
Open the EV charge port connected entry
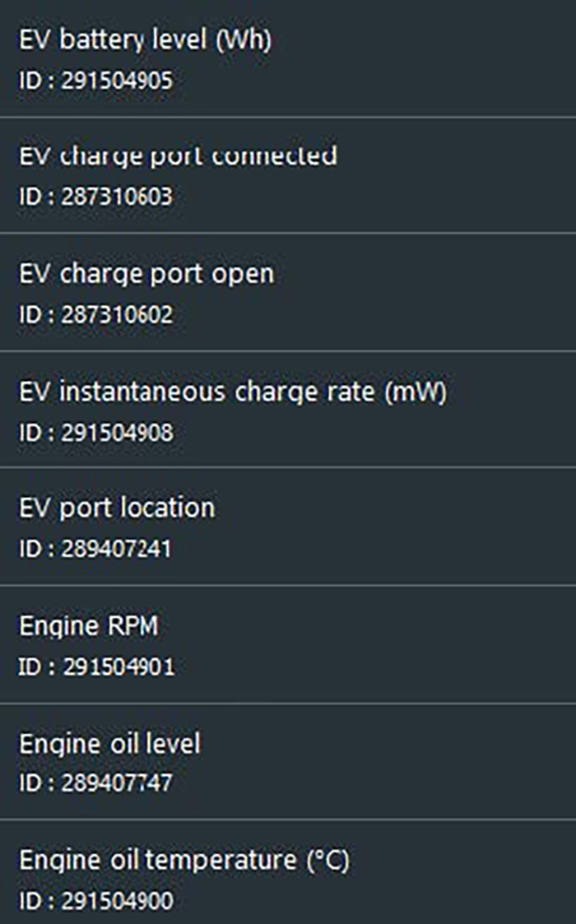(288, 175)
